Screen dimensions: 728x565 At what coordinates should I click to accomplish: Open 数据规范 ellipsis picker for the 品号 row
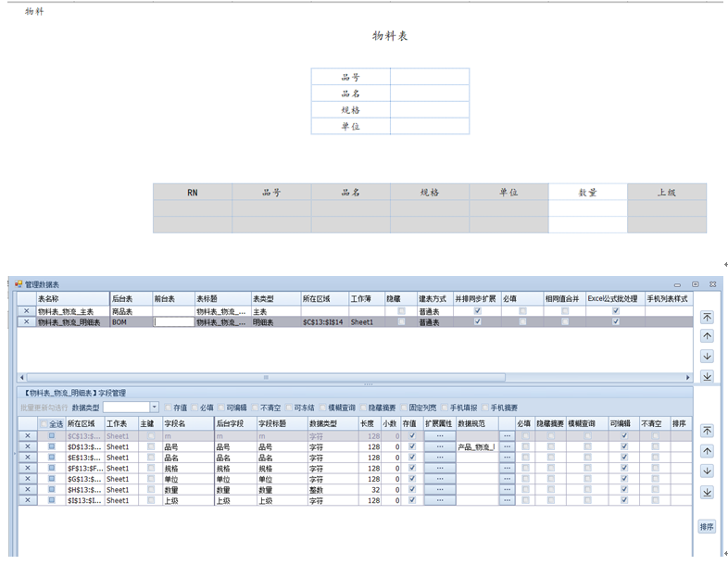(507, 446)
